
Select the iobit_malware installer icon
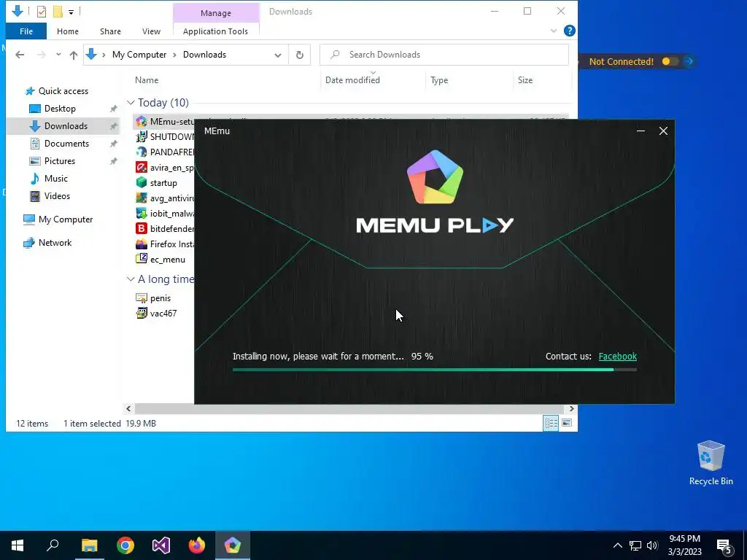[141, 214]
